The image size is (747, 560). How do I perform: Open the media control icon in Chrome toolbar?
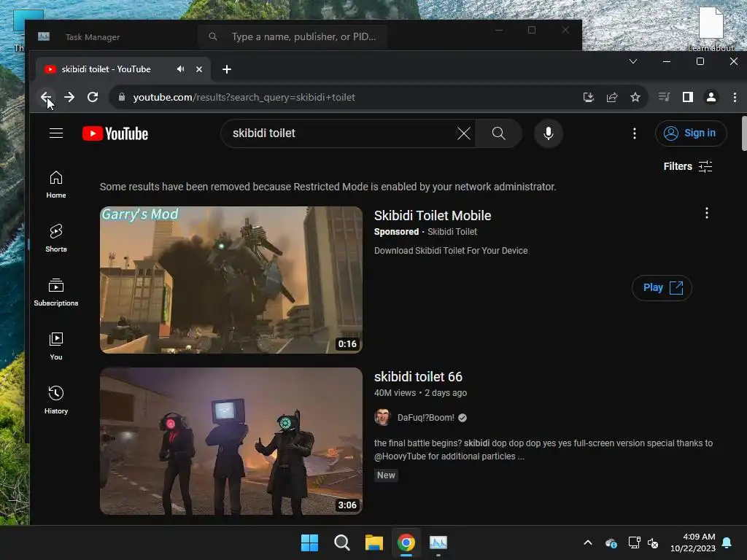(x=664, y=97)
